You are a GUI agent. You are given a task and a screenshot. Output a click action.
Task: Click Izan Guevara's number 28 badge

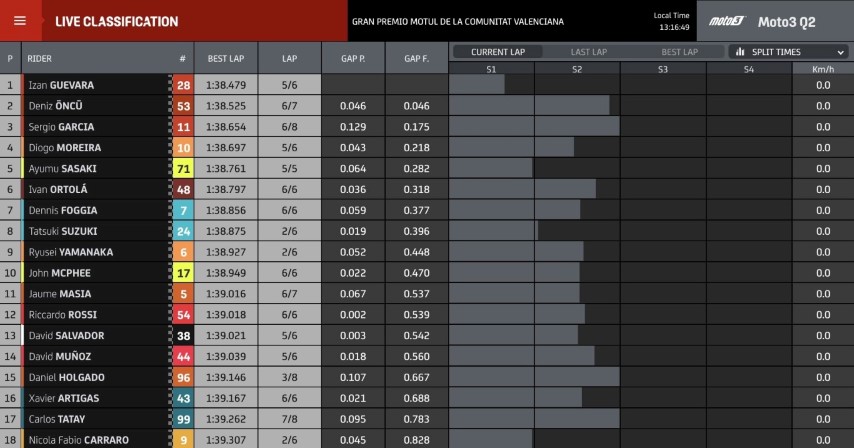183,85
